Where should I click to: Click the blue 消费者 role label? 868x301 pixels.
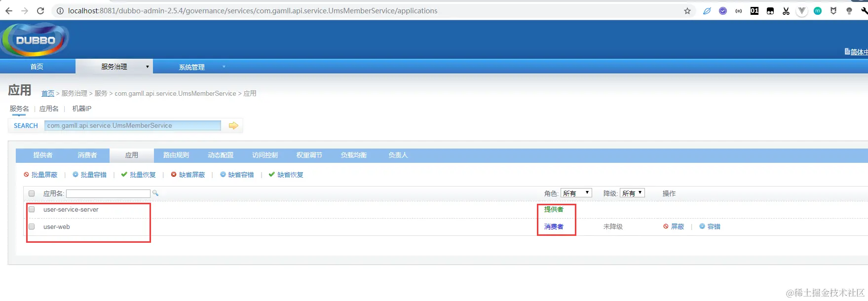click(x=554, y=226)
